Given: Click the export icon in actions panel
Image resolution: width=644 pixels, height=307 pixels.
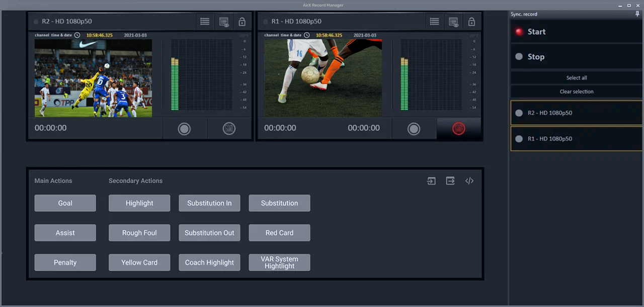Looking at the screenshot, I should pos(450,181).
